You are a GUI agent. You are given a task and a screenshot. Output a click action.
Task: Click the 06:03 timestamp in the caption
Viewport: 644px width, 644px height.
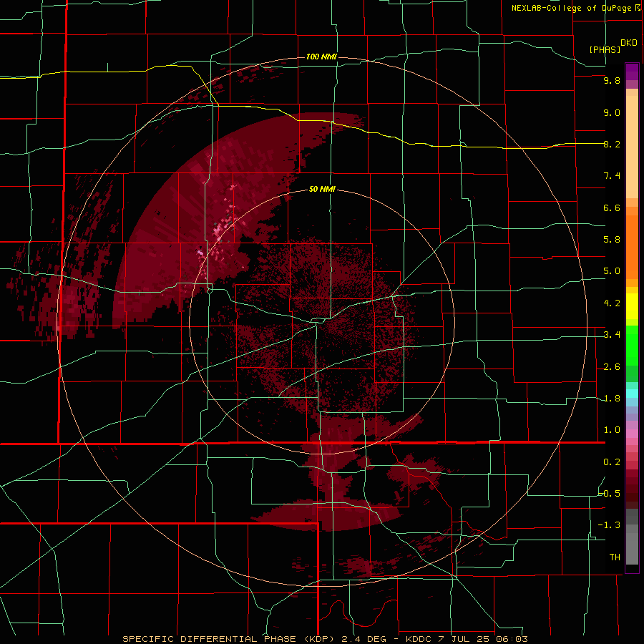(x=511, y=639)
